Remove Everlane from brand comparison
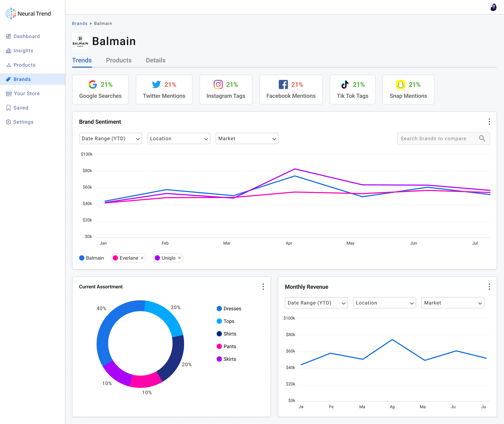 [142, 258]
